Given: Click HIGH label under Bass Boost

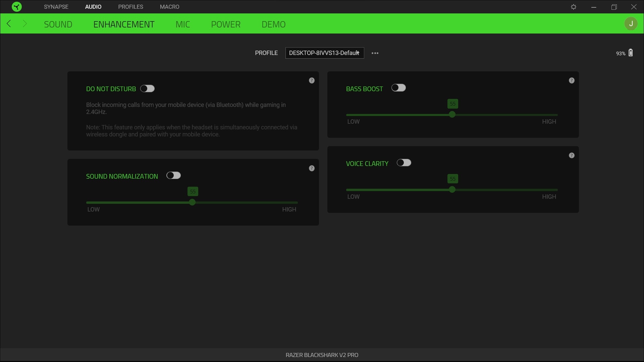Looking at the screenshot, I should coord(549,122).
